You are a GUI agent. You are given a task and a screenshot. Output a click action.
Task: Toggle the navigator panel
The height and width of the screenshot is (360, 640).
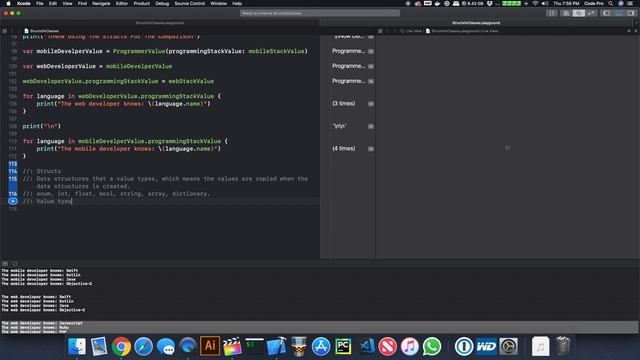[x=607, y=13]
